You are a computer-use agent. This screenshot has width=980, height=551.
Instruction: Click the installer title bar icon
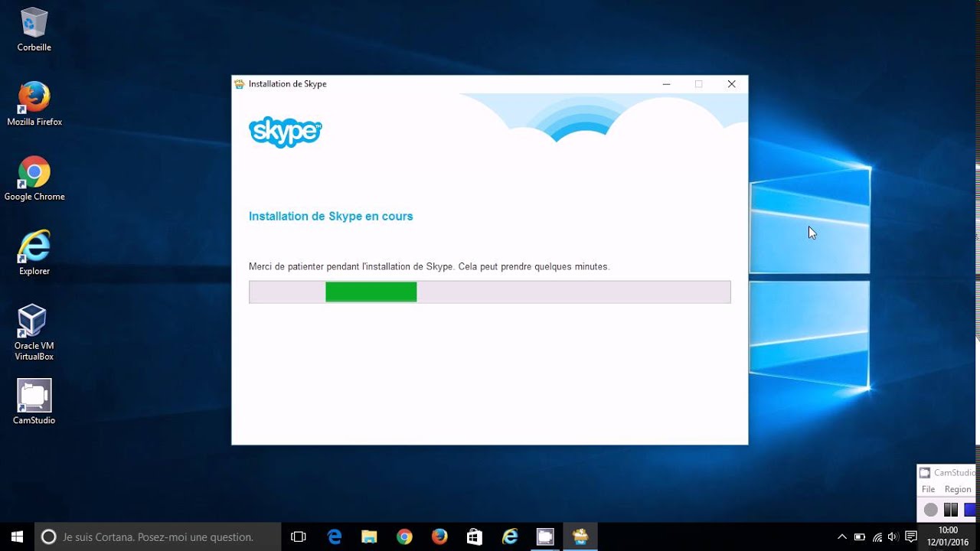pyautogui.click(x=240, y=84)
